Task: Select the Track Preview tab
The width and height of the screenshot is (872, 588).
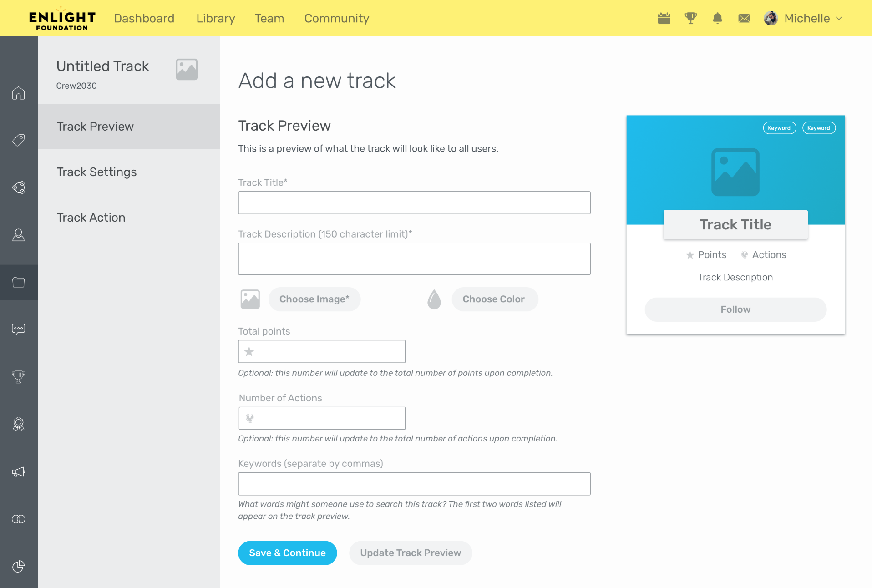Action: (129, 127)
